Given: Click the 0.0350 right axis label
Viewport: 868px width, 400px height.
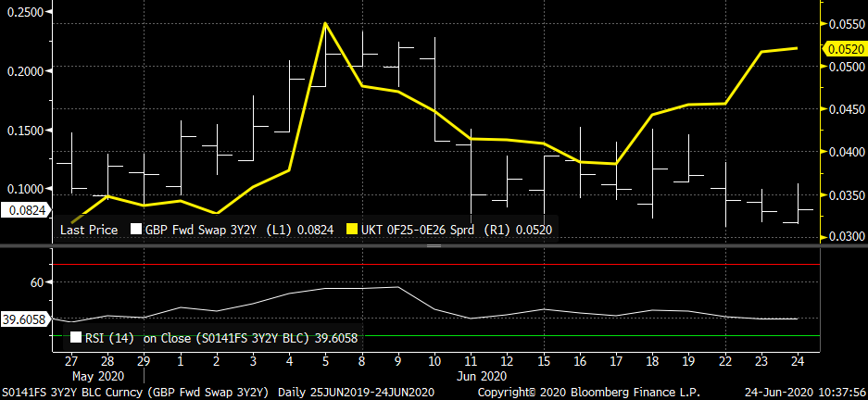Looking at the screenshot, I should point(846,194).
